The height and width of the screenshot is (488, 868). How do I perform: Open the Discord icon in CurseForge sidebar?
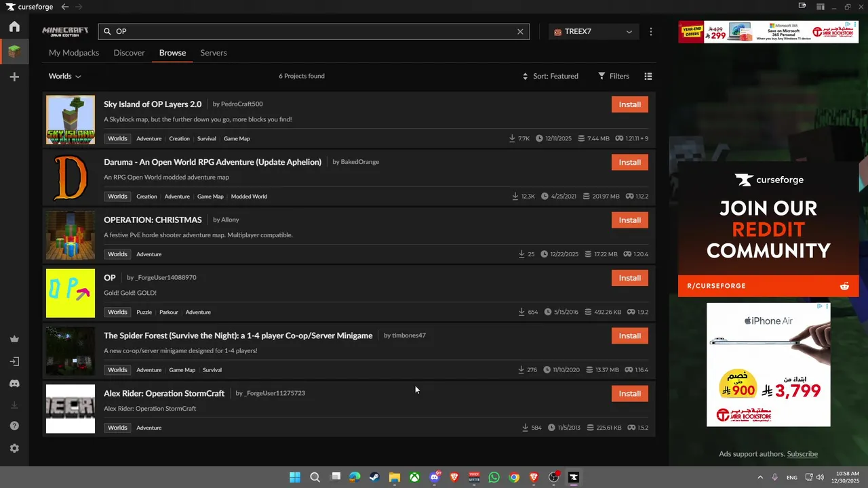[x=14, y=384]
